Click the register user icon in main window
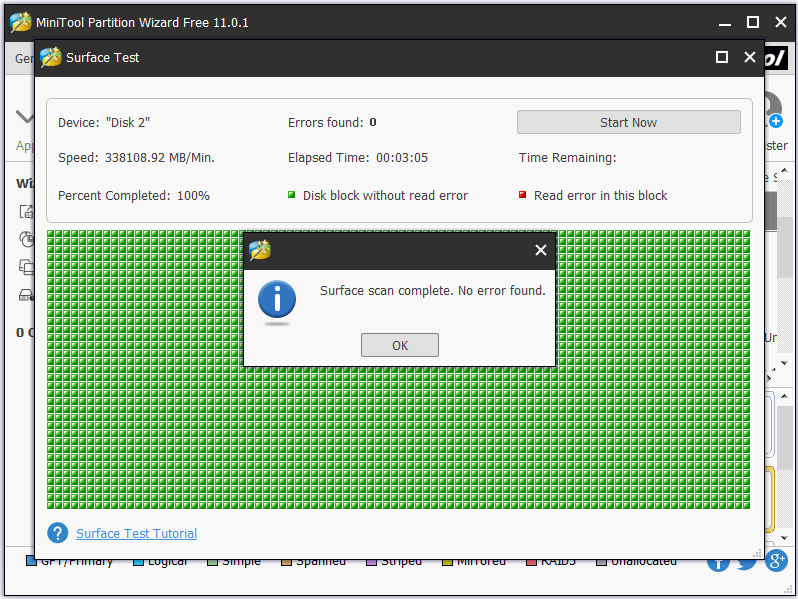This screenshot has height=599, width=798. tap(772, 109)
